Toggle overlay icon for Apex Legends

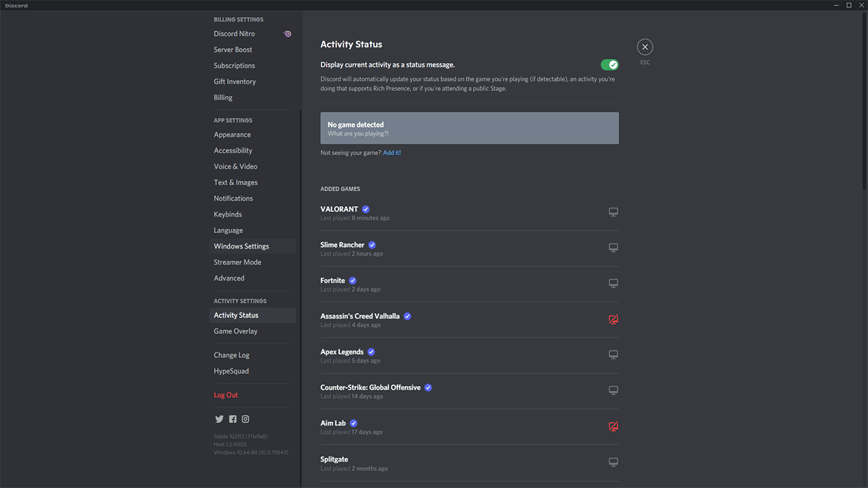613,354
